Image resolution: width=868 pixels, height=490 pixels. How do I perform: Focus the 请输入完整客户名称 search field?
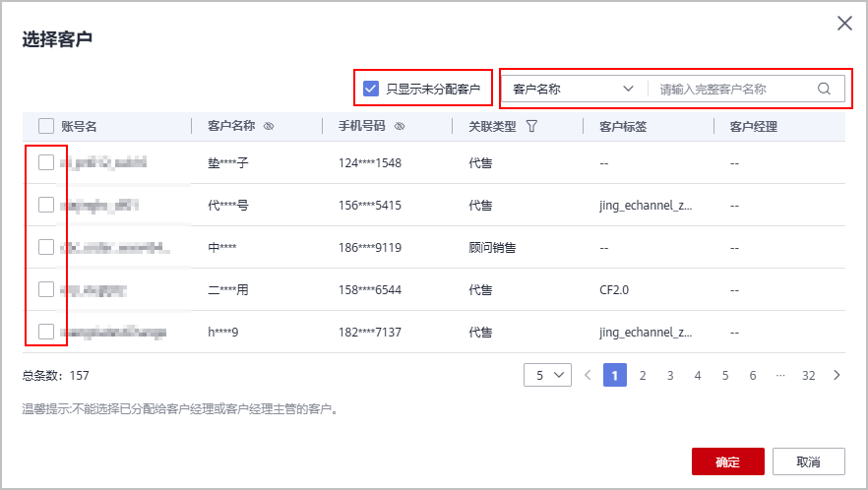point(734,89)
